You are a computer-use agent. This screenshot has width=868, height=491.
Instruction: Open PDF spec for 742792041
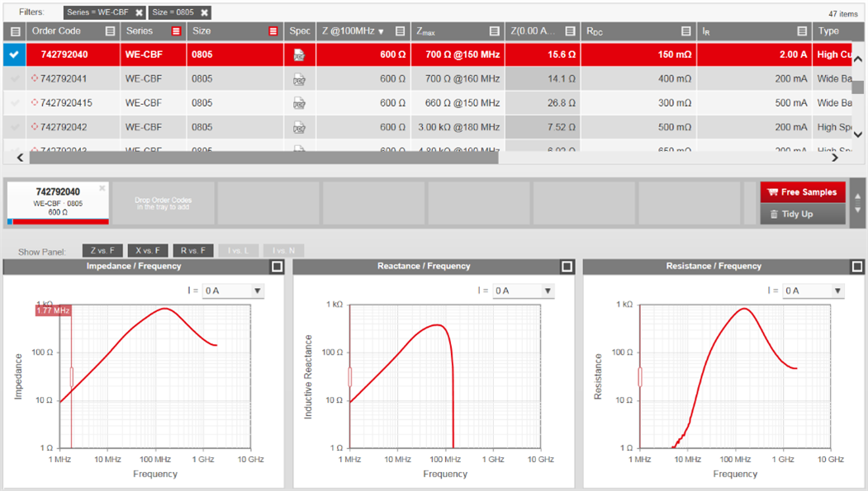pyautogui.click(x=300, y=79)
